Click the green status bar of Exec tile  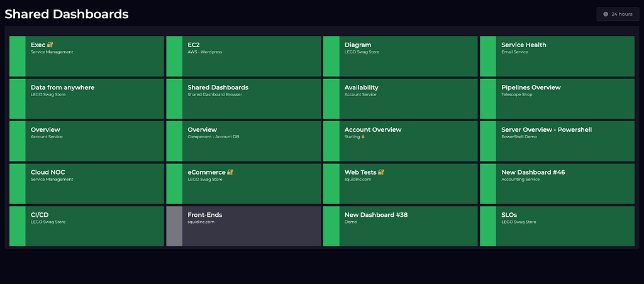tap(17, 56)
